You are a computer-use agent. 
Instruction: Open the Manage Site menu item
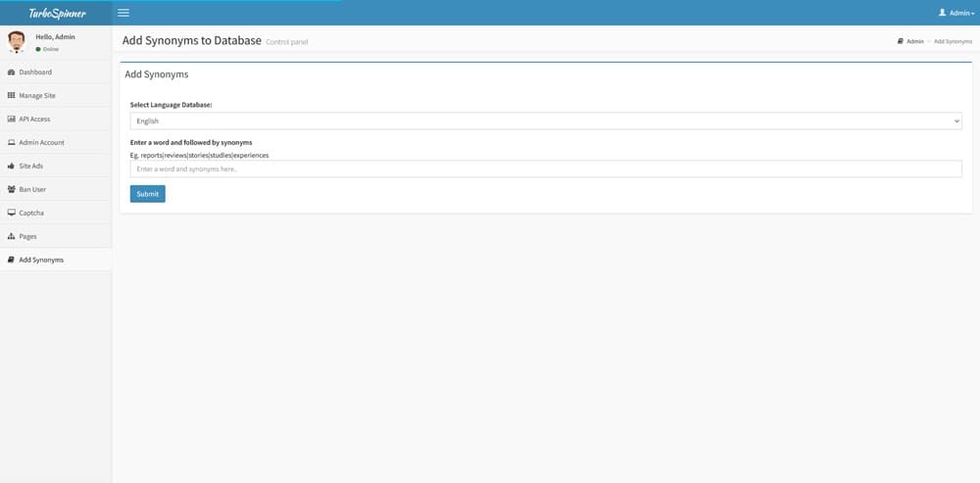pyautogui.click(x=37, y=96)
